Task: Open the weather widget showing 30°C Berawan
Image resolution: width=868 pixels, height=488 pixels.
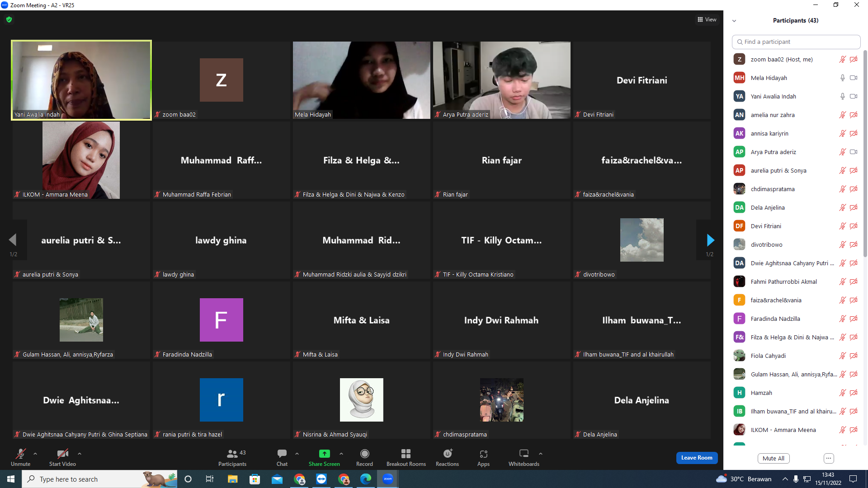Action: click(x=744, y=479)
